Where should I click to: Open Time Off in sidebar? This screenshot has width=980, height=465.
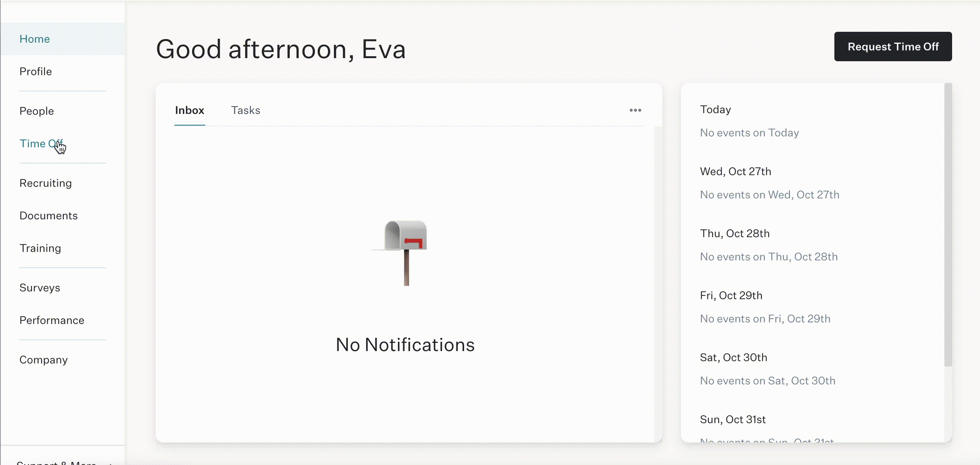(41, 144)
